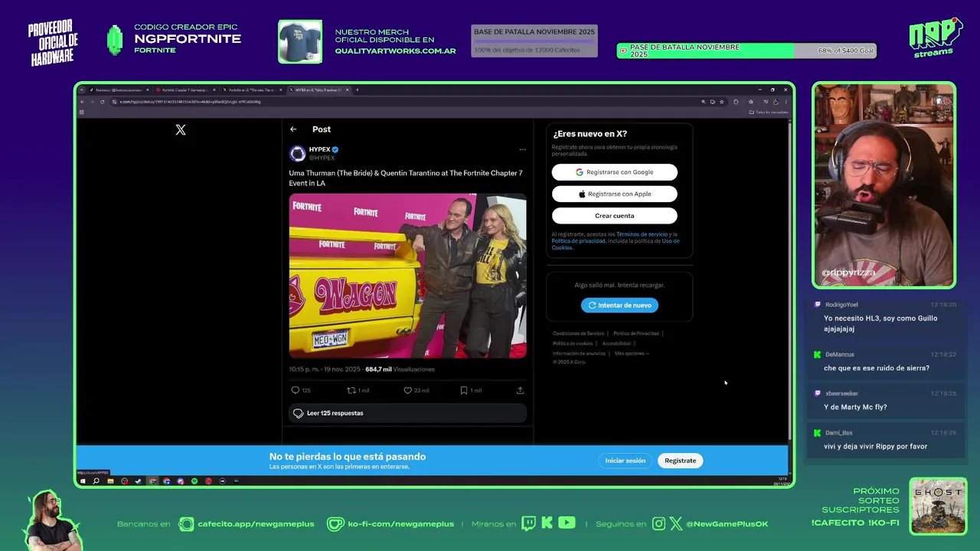Click the page vertical scrollbar
The height and width of the screenshot is (551, 980).
(789, 282)
